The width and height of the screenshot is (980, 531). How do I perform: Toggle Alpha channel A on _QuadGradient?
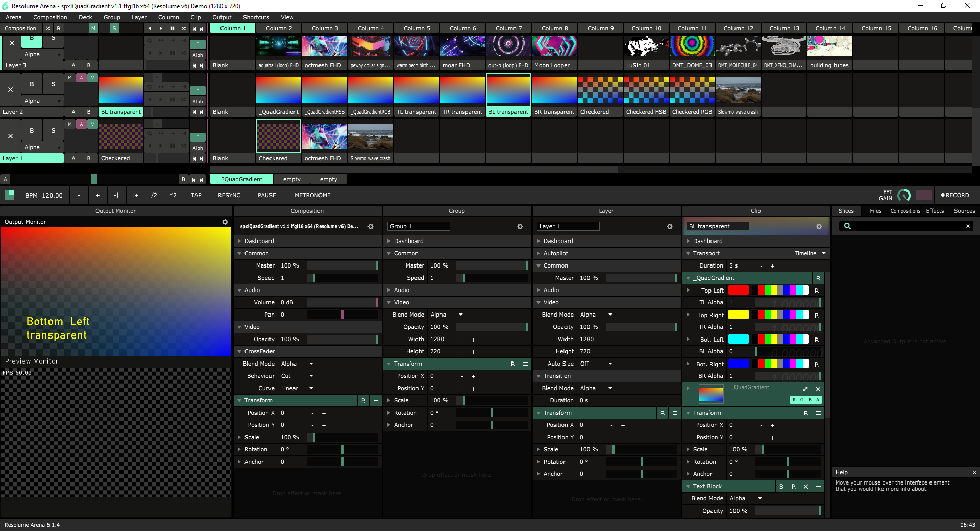click(x=818, y=400)
